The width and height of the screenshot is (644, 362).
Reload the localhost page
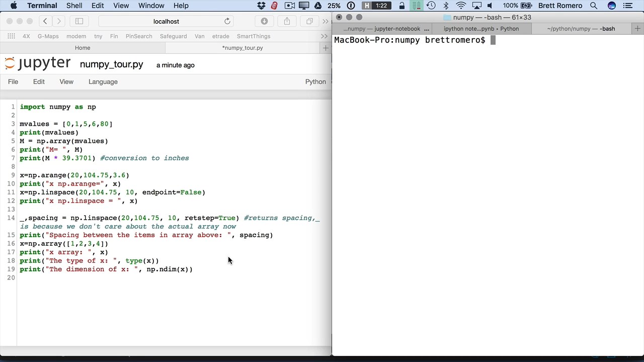coord(227,21)
